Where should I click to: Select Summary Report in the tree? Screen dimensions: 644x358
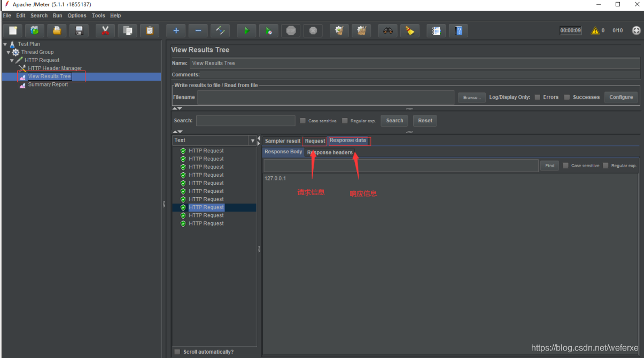(x=48, y=84)
